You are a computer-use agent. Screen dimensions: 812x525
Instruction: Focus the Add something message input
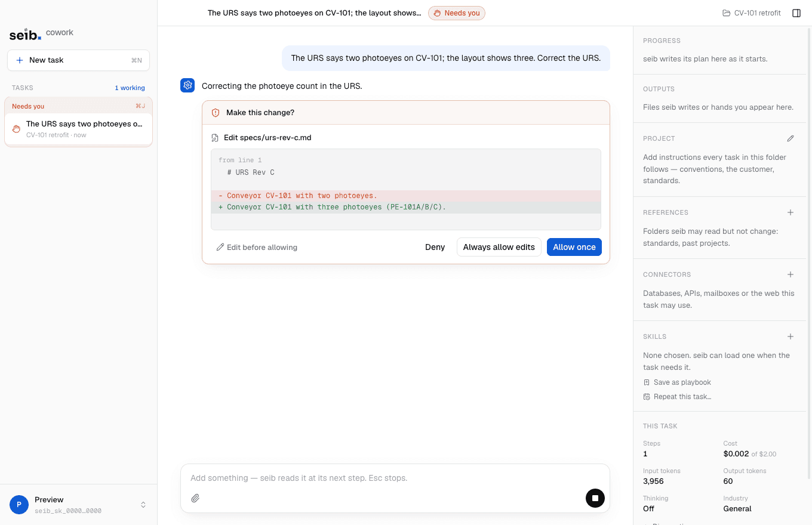point(395,478)
